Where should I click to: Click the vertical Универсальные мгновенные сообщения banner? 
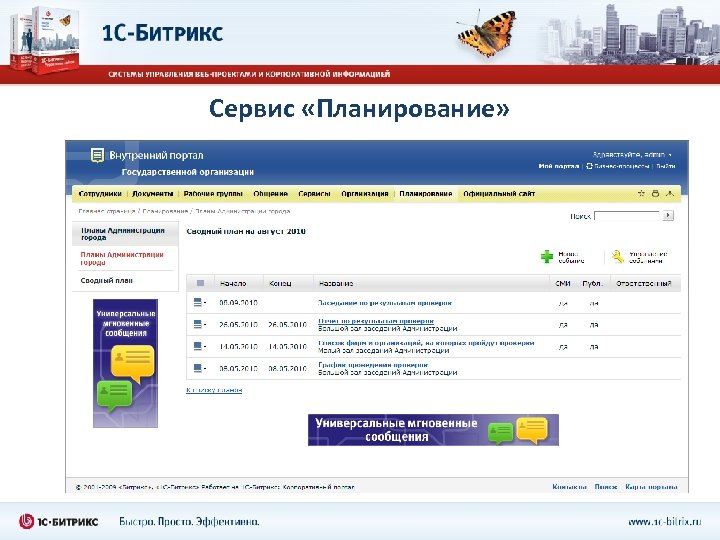point(125,363)
